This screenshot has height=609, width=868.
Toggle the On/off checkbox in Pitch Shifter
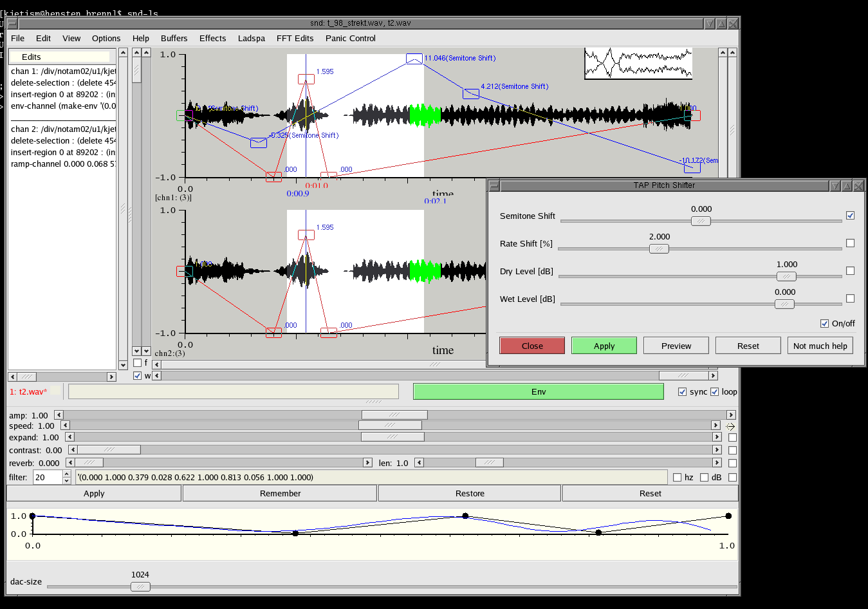click(824, 323)
